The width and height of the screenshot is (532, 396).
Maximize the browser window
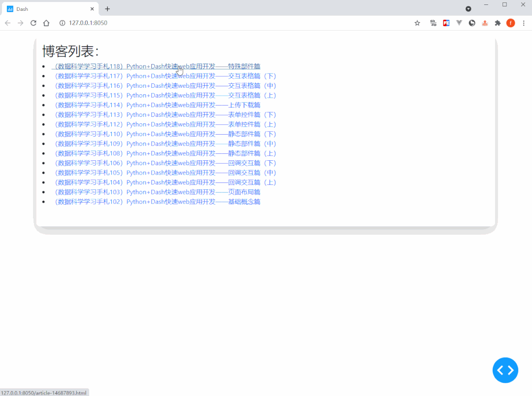[x=504, y=5]
